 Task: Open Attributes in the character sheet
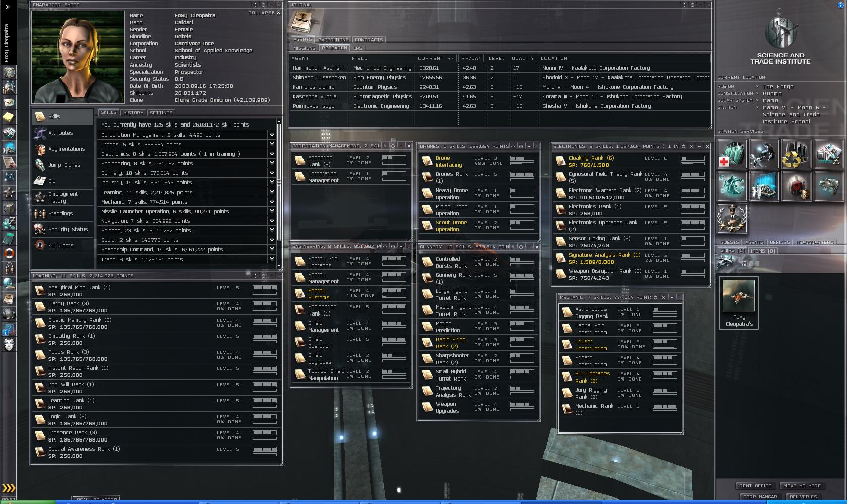coord(63,133)
